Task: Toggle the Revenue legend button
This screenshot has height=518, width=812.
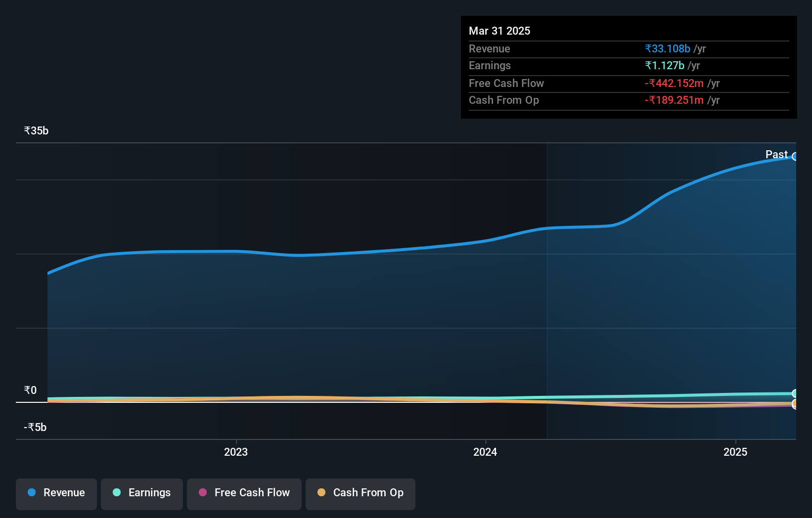Action: pyautogui.click(x=56, y=494)
